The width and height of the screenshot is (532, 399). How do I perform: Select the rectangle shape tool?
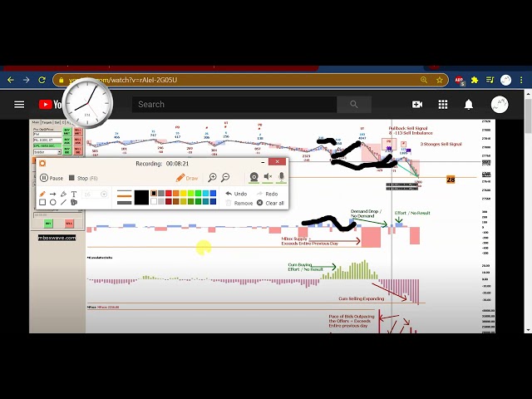click(x=42, y=202)
